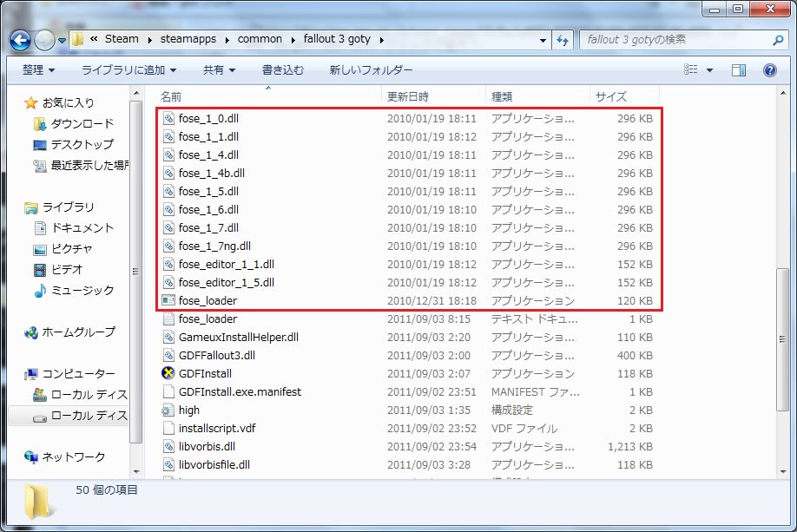797x532 pixels.
Task: Select the fose_1_6.dll file icon
Action: 168,209
